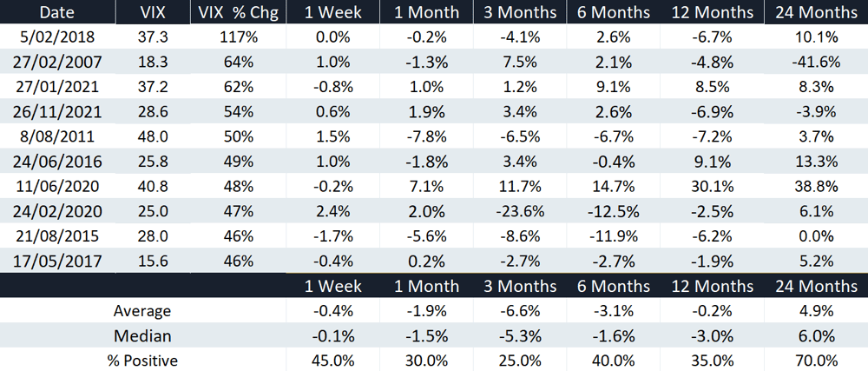868x371 pixels.
Task: Select the 5/02/2018 date cell
Action: click(57, 37)
